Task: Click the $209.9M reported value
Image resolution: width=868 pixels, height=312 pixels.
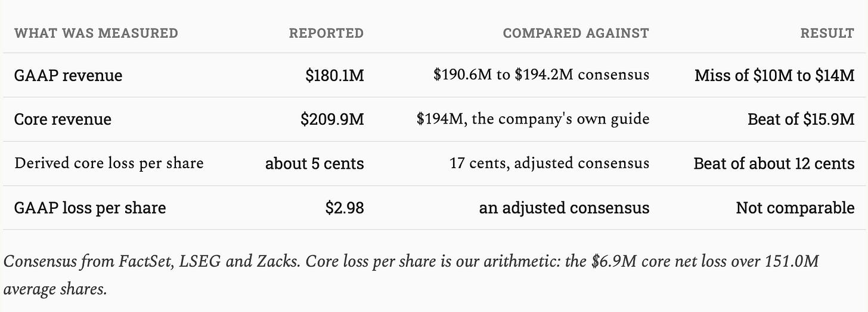Action: (332, 119)
